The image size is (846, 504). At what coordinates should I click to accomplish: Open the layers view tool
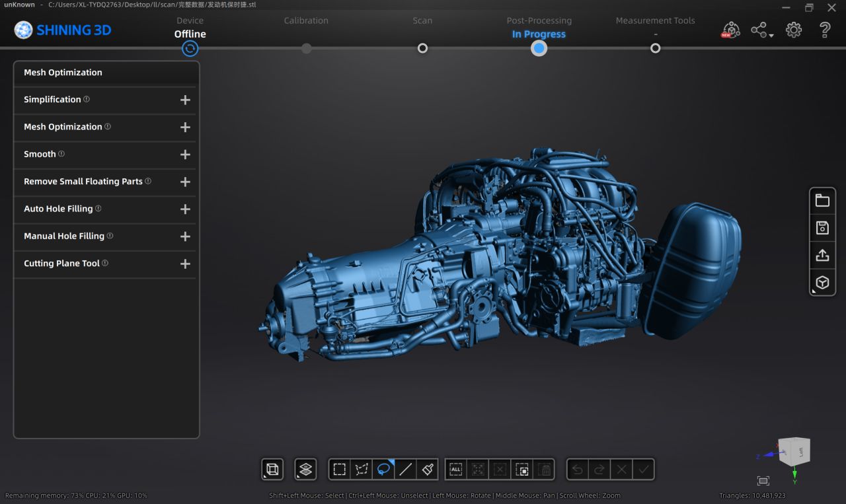[305, 470]
